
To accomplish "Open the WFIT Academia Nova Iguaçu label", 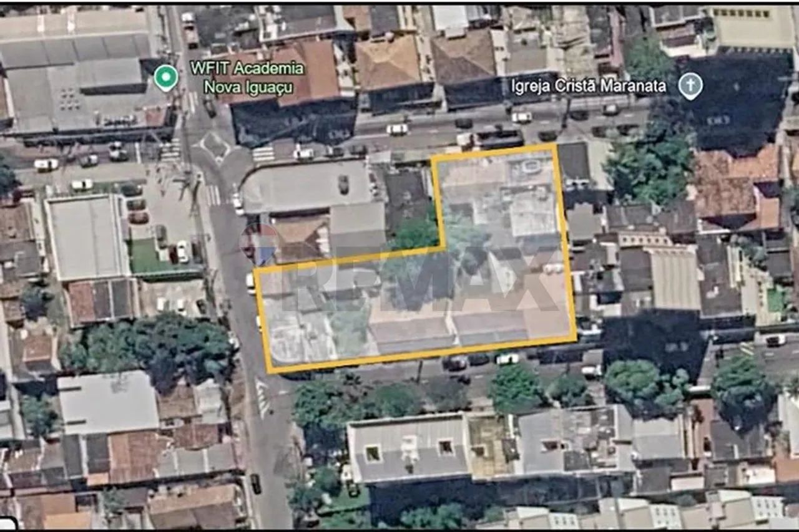I will pyautogui.click(x=248, y=77).
